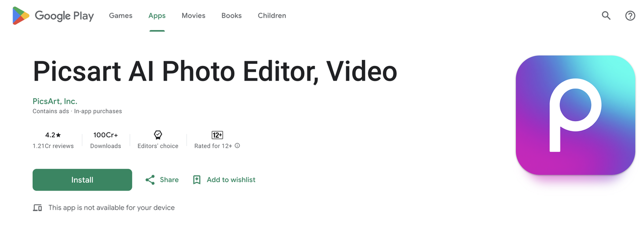Click the Picsart app icon image
Viewport: 644px width, 246px height.
click(x=576, y=115)
